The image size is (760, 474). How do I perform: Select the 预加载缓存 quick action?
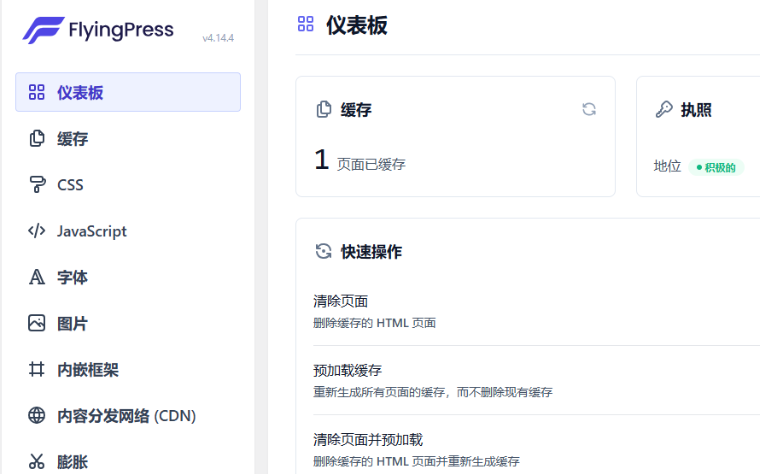pos(348,370)
